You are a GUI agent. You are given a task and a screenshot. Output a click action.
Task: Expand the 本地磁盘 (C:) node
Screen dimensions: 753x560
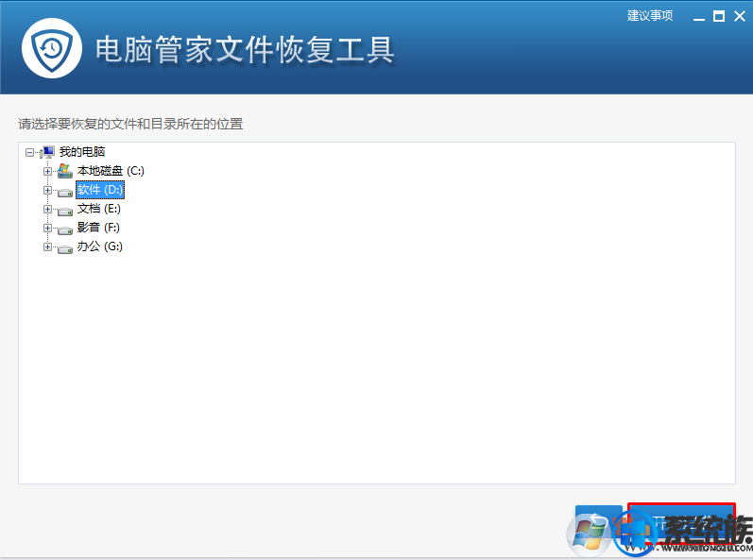pos(47,171)
